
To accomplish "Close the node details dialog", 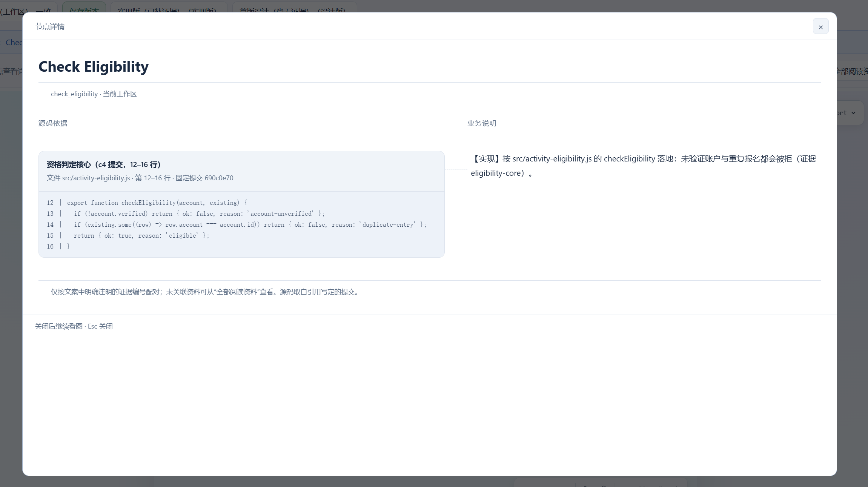I will pyautogui.click(x=820, y=26).
